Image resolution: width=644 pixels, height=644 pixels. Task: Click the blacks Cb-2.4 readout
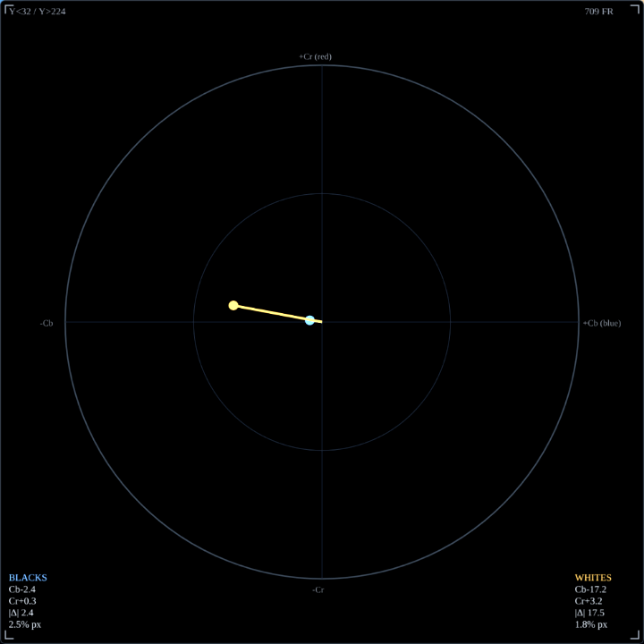tap(22, 589)
